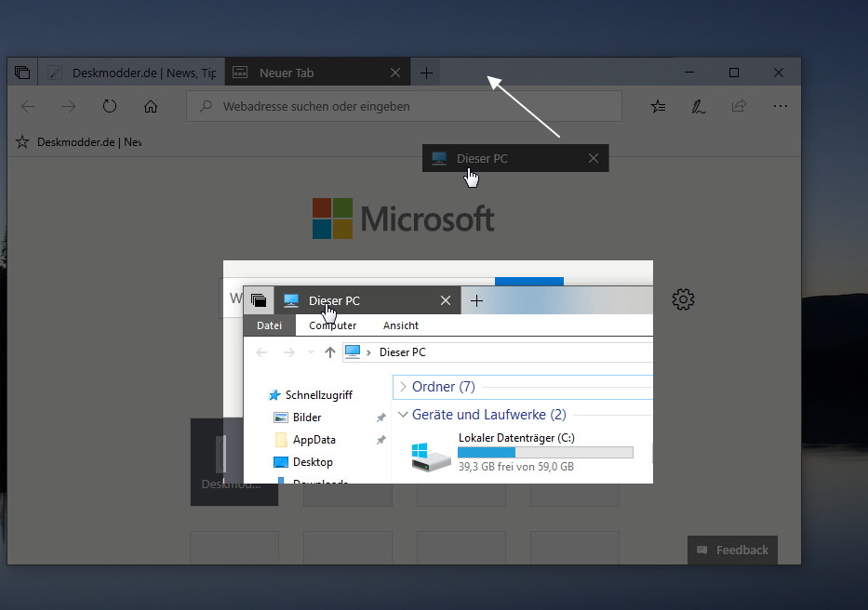
Task: Open page settings gear on new tab
Action: pyautogui.click(x=683, y=299)
